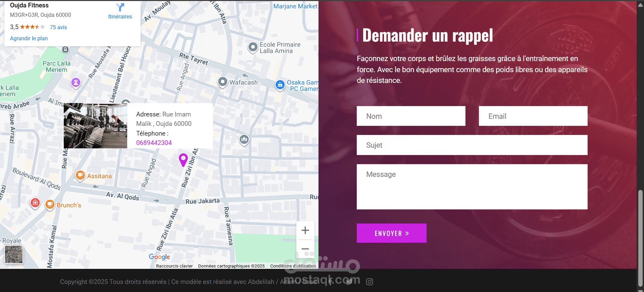Click the Données cartographiques ©2025 text
644x292 pixels.
coord(231,266)
